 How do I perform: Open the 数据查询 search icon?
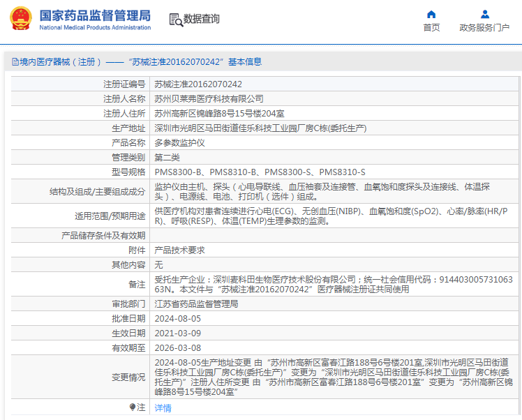pyautogui.click(x=176, y=20)
